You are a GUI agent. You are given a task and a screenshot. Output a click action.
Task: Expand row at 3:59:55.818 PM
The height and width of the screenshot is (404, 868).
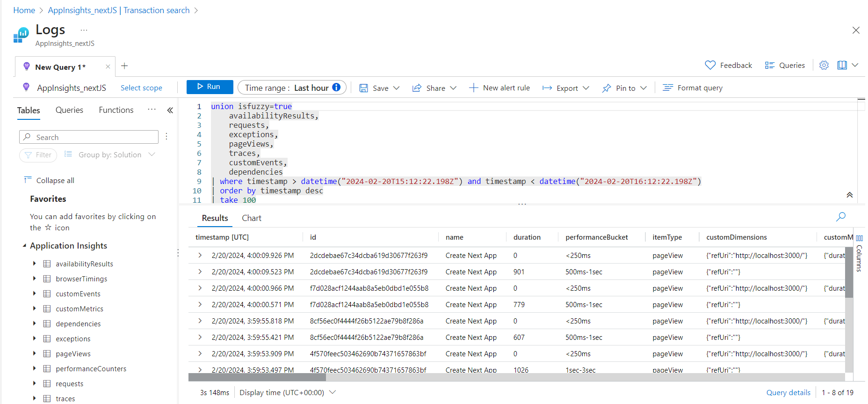(x=200, y=321)
